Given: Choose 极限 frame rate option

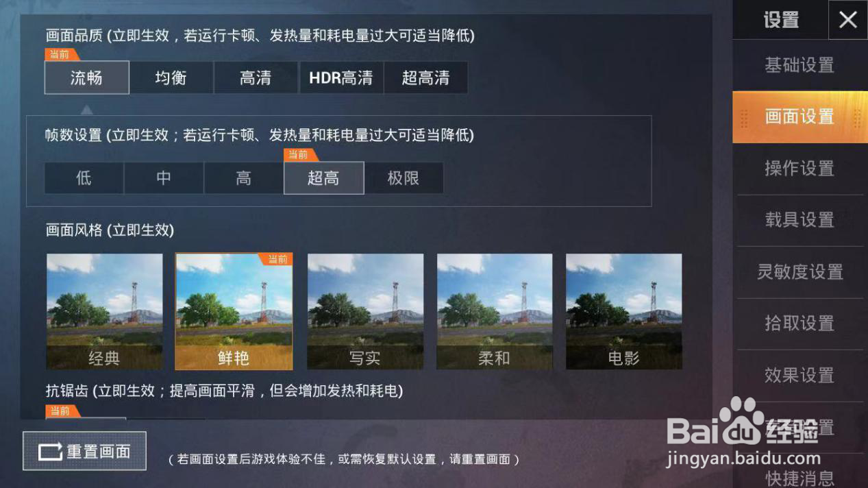Looking at the screenshot, I should point(404,178).
